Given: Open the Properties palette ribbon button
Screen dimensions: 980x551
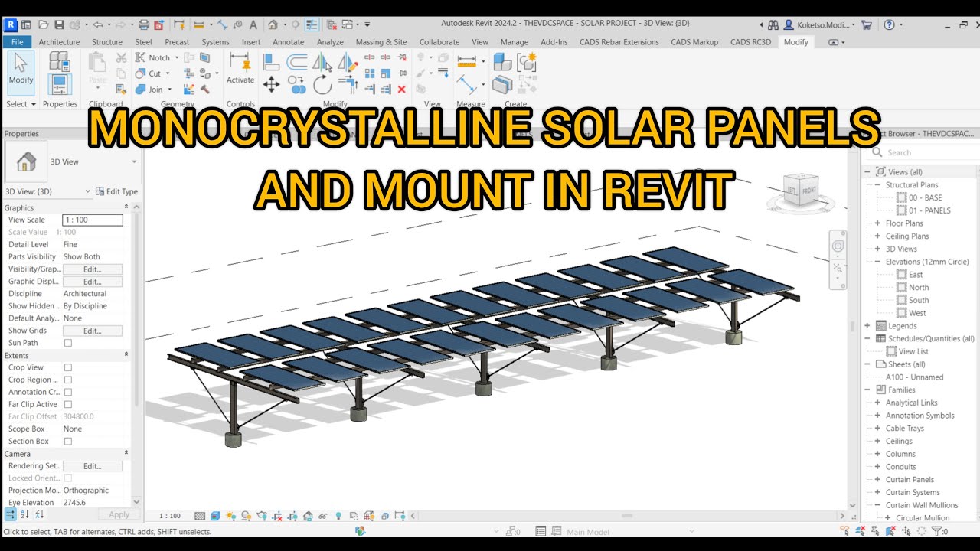Looking at the screenshot, I should [59, 84].
